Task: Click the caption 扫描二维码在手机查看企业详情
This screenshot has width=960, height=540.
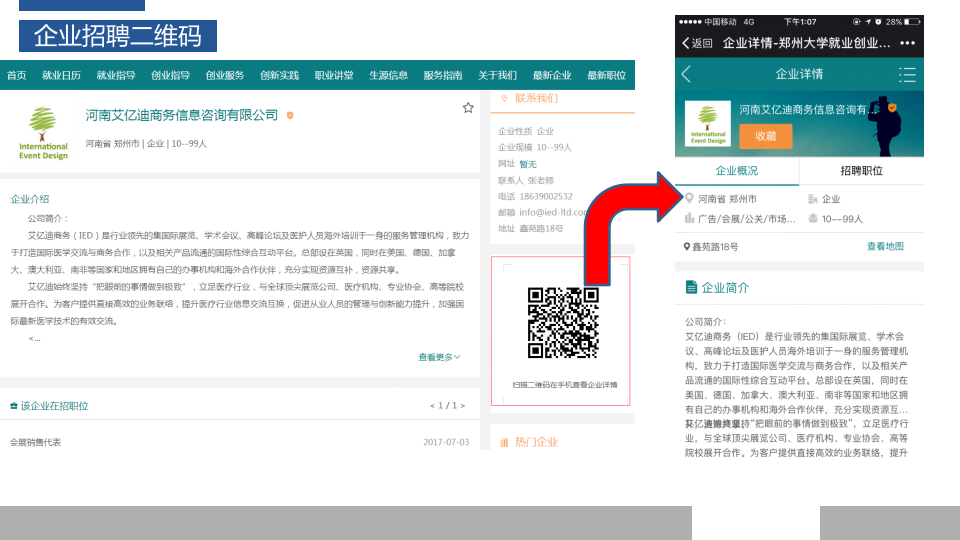Action: 564,384
